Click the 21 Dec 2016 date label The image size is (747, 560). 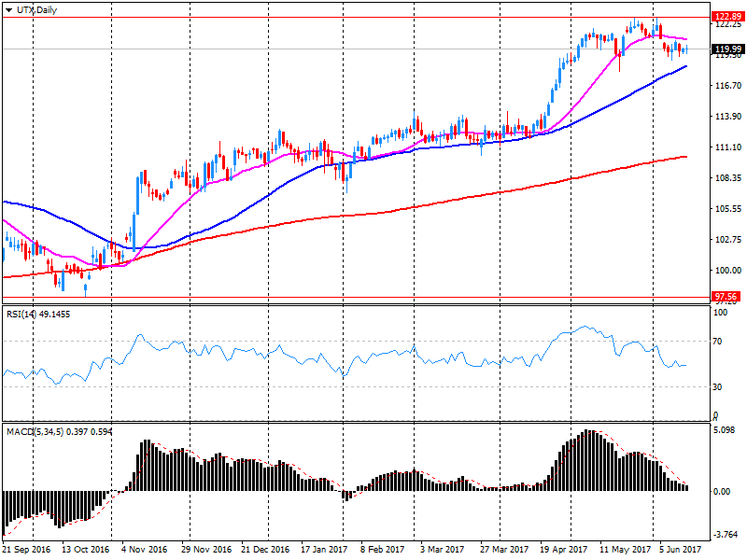(x=265, y=550)
